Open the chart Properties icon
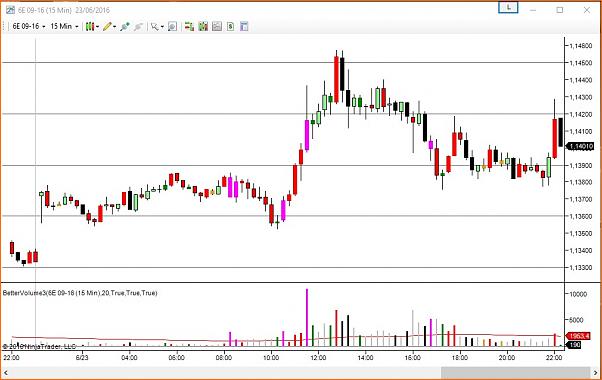 click(244, 26)
